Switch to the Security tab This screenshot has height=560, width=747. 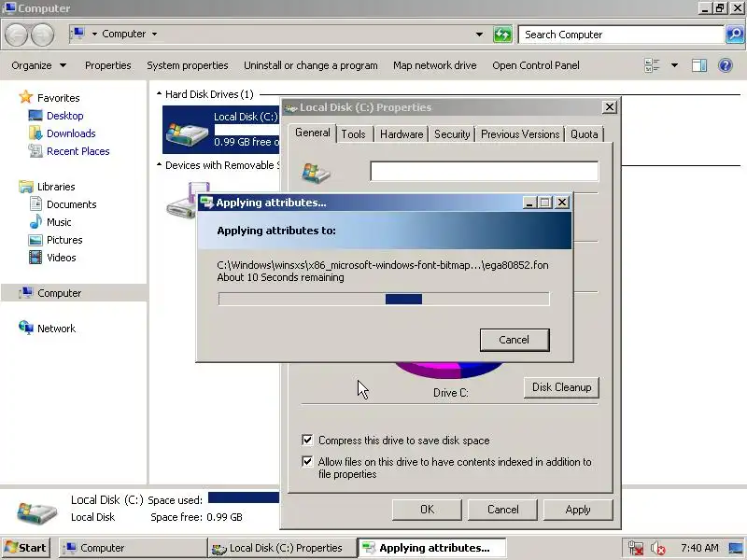(x=452, y=134)
